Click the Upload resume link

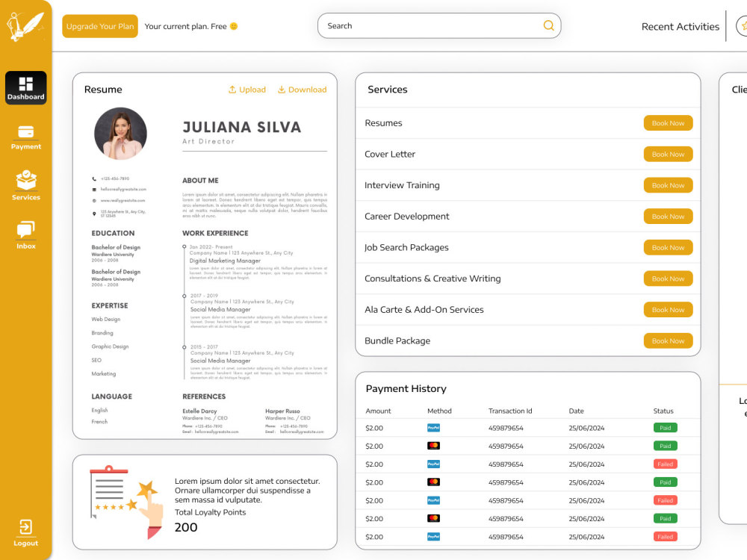[247, 90]
